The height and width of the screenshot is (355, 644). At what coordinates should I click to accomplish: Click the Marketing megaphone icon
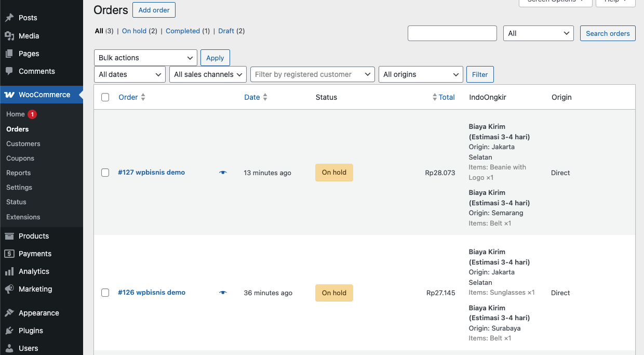tap(9, 289)
